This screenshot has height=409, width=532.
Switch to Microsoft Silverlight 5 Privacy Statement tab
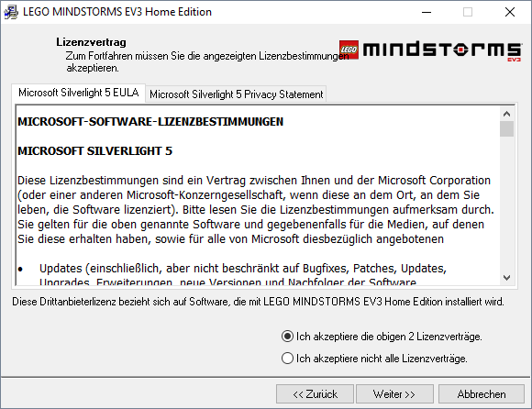tap(236, 94)
